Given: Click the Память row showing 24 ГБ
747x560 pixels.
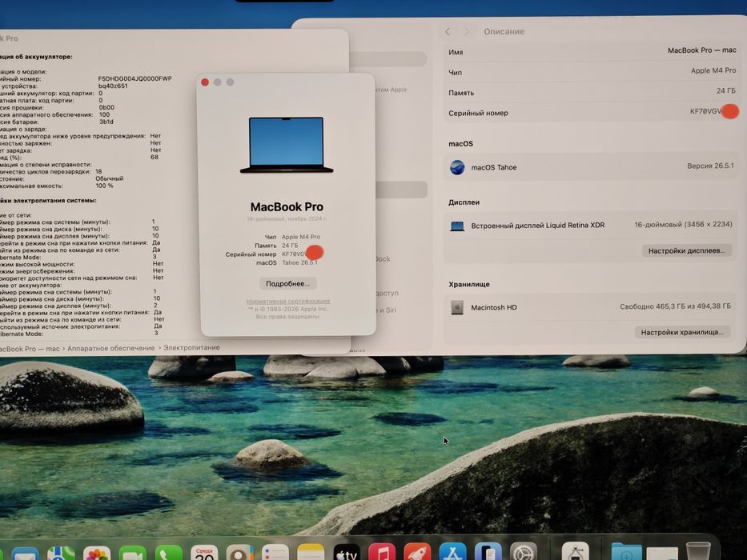Looking at the screenshot, I should pyautogui.click(x=592, y=91).
